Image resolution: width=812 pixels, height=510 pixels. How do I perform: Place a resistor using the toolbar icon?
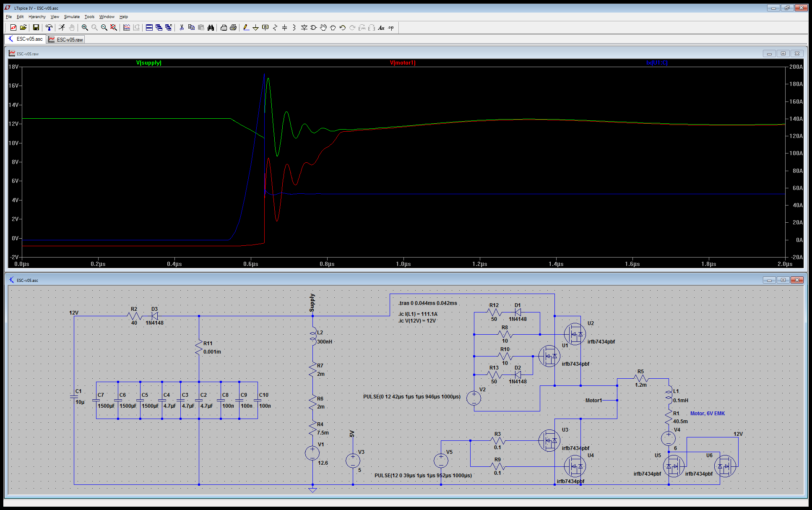point(275,28)
